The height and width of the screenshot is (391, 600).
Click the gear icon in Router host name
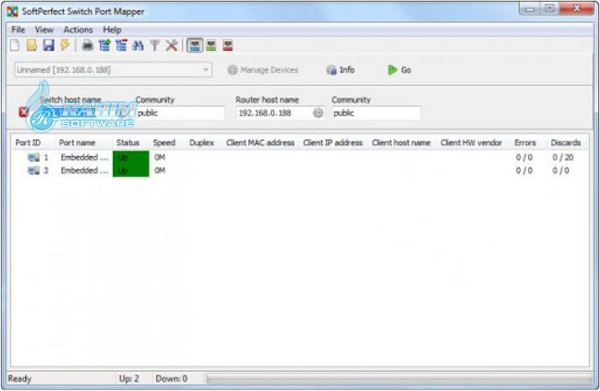tap(318, 113)
